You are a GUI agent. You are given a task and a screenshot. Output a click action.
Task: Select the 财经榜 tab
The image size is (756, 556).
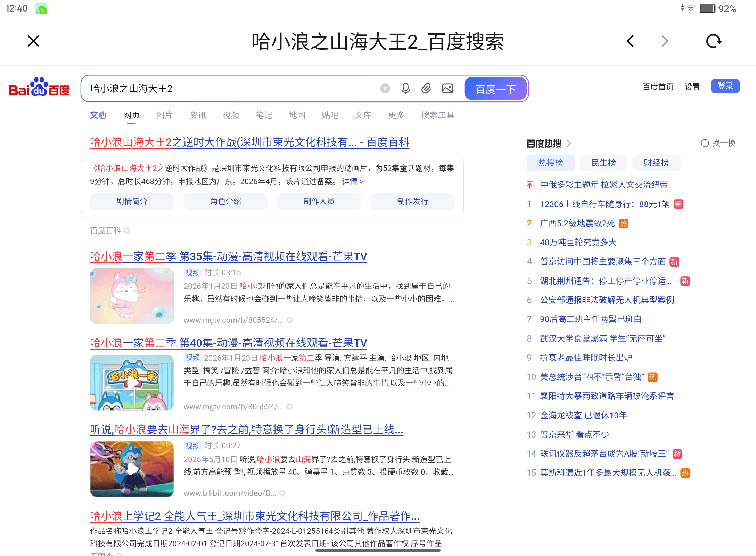[656, 163]
